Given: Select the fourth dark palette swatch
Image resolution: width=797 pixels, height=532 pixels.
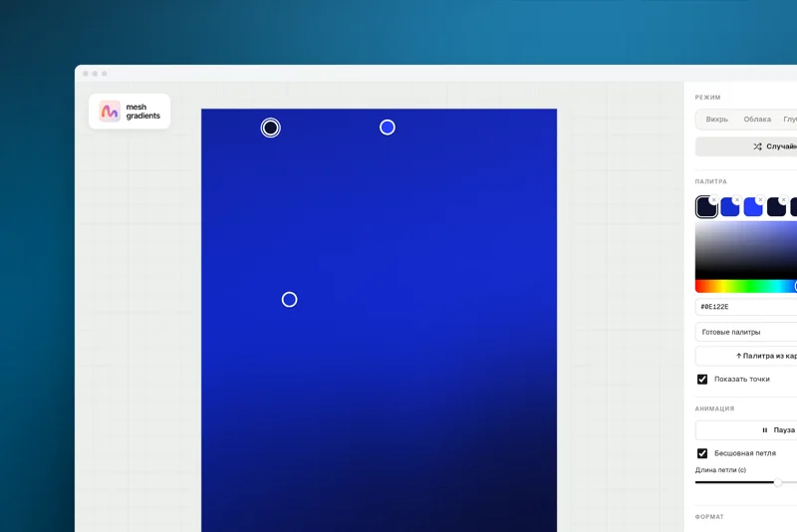Looking at the screenshot, I should [x=777, y=207].
